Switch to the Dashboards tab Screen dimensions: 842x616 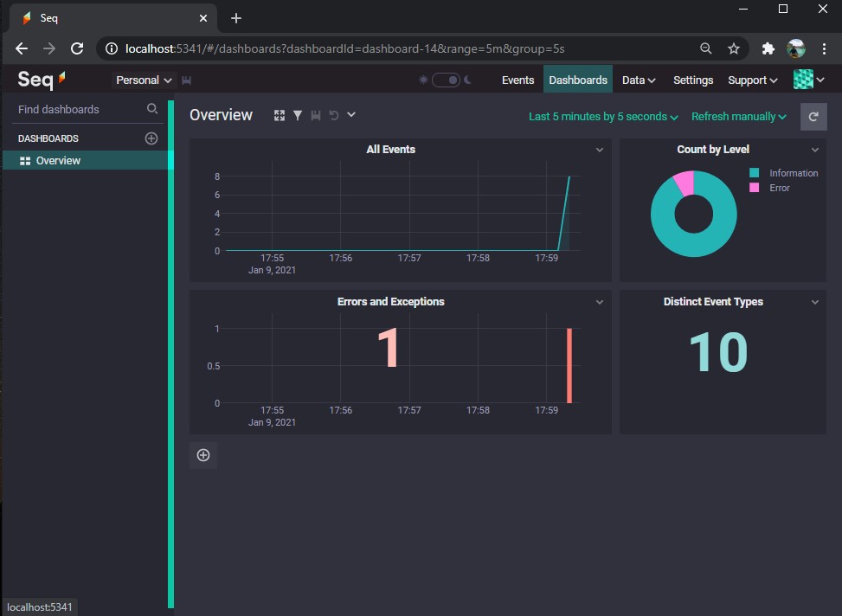[578, 80]
